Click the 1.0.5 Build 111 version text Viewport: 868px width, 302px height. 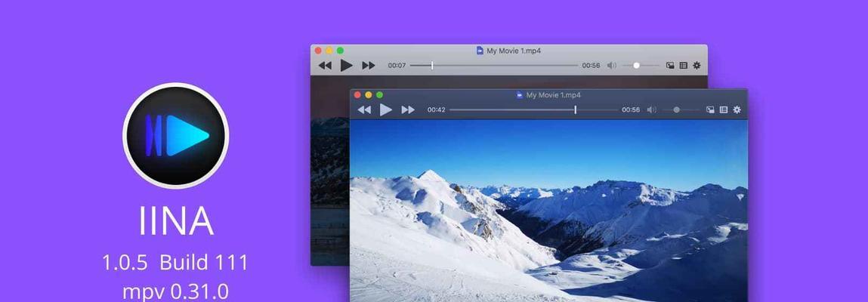tap(175, 263)
